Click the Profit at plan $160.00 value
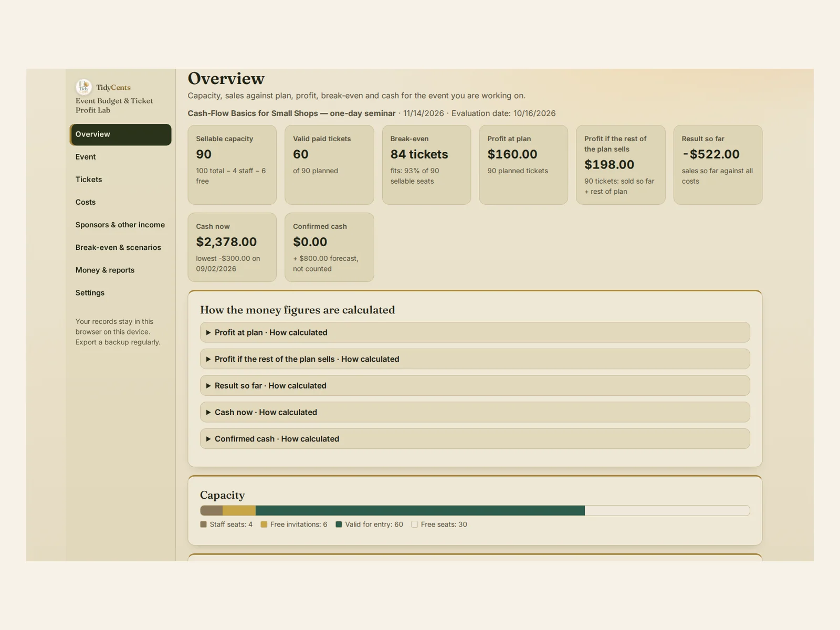840x630 pixels. click(x=512, y=154)
